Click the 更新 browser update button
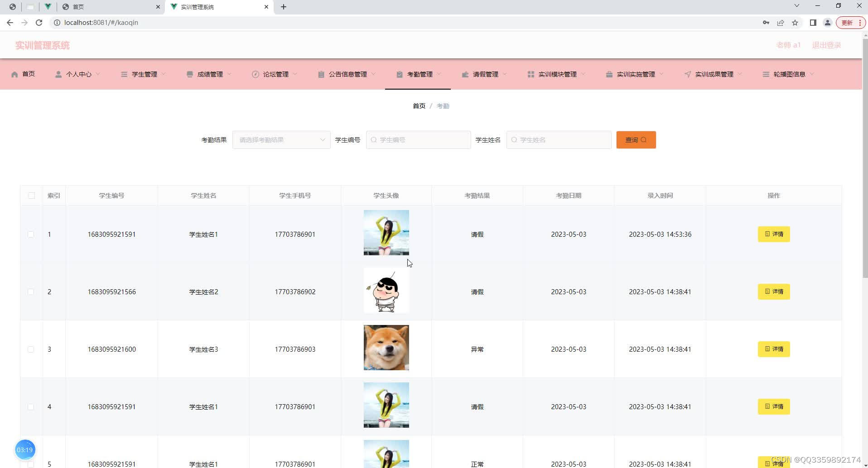Image resolution: width=868 pixels, height=468 pixels. [x=851, y=23]
